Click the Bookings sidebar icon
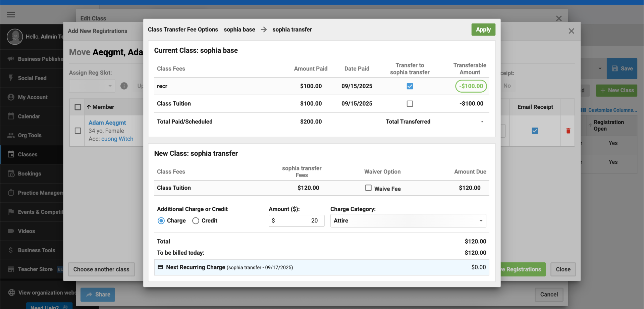 (11, 174)
